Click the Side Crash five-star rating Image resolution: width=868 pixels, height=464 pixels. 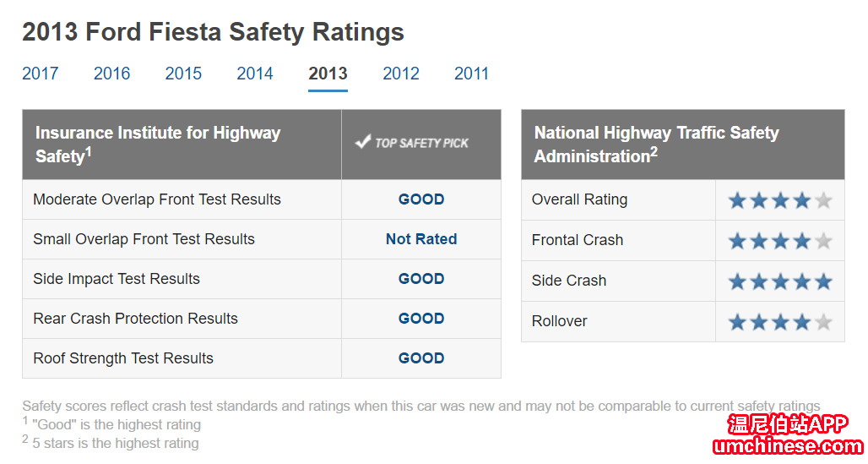(779, 281)
